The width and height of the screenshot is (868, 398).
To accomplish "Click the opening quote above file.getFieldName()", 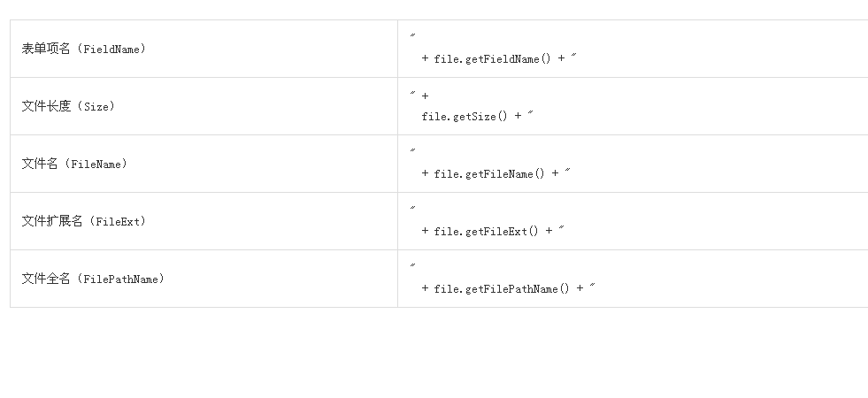I will (x=413, y=37).
